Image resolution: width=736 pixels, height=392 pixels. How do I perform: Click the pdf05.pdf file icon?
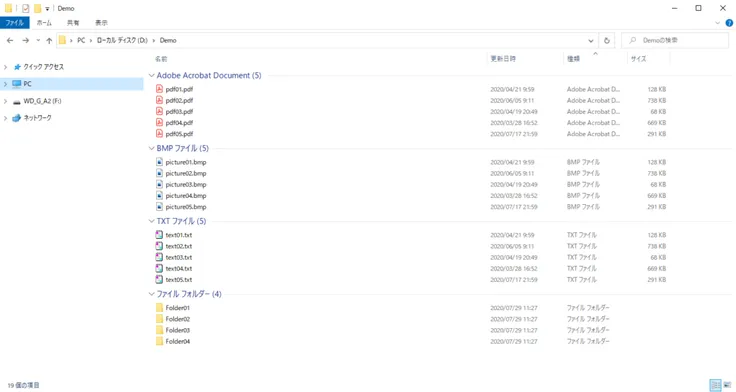coord(159,134)
